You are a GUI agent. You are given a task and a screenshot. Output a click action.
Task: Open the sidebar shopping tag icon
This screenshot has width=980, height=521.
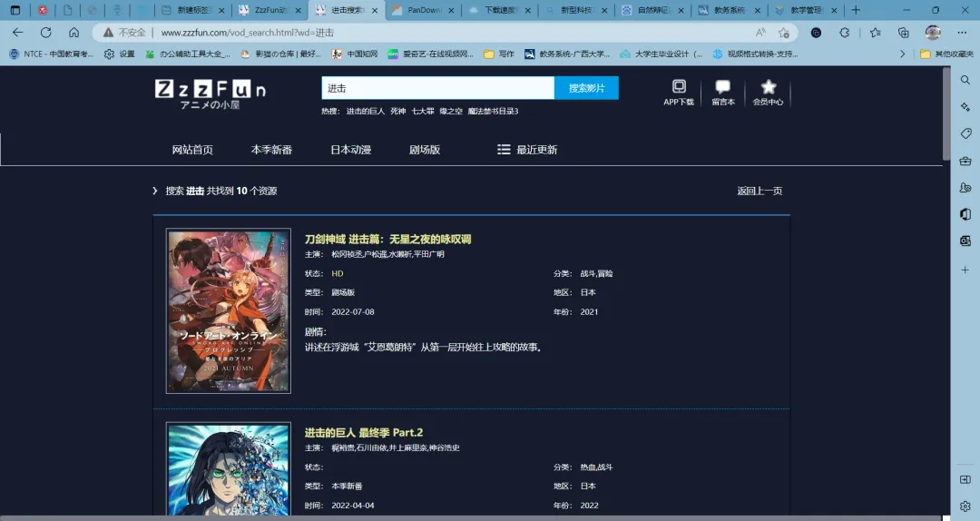[965, 133]
